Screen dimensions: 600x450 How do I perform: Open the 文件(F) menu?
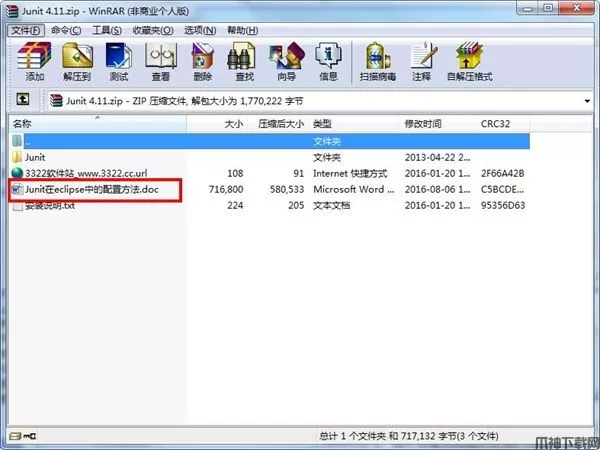(26, 30)
